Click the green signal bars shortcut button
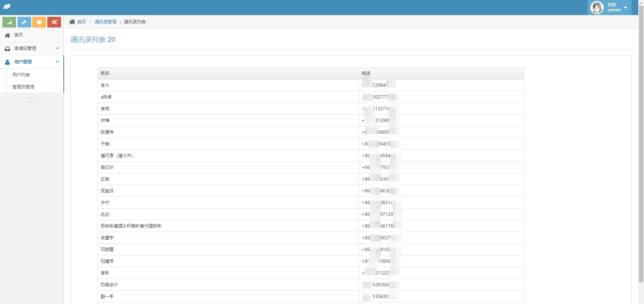Image resolution: width=644 pixels, height=304 pixels. pos(9,22)
